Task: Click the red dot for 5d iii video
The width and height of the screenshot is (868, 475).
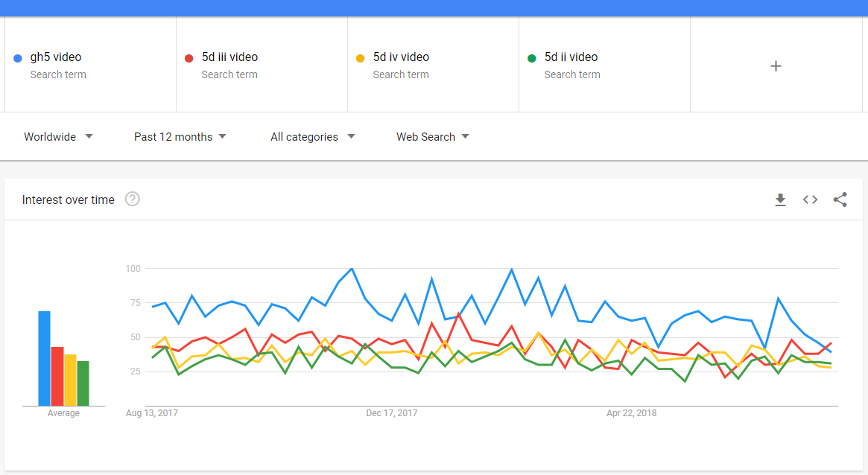Action: [189, 58]
